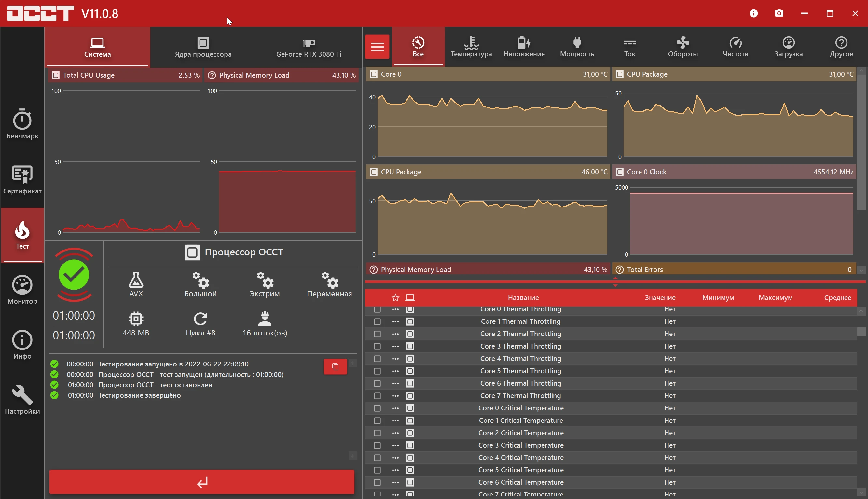Image resolution: width=868 pixels, height=499 pixels.
Task: Switch to the Температура sensor tab
Action: (471, 46)
